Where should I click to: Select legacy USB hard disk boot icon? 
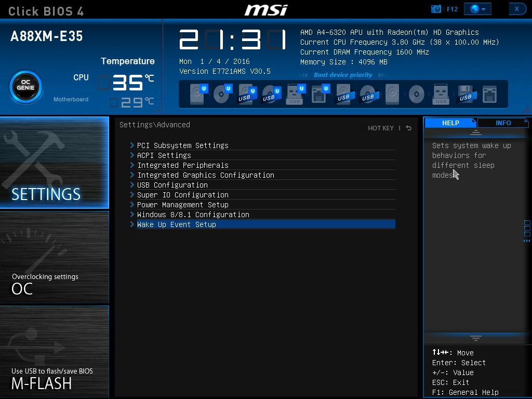point(345,94)
